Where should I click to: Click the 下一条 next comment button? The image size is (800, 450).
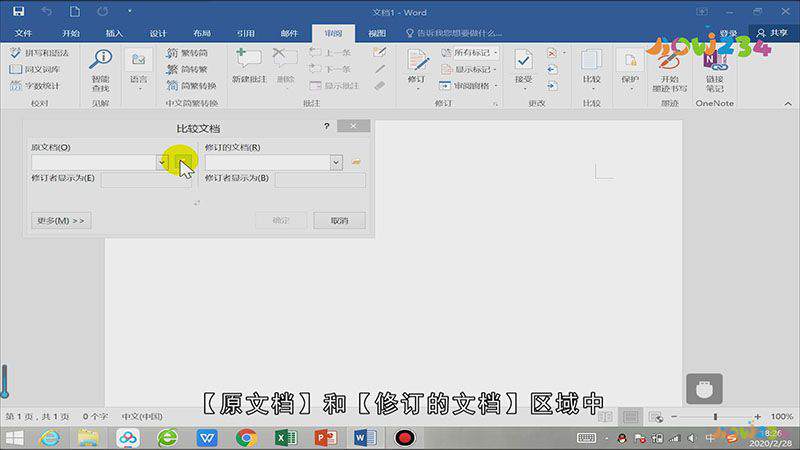click(x=331, y=69)
